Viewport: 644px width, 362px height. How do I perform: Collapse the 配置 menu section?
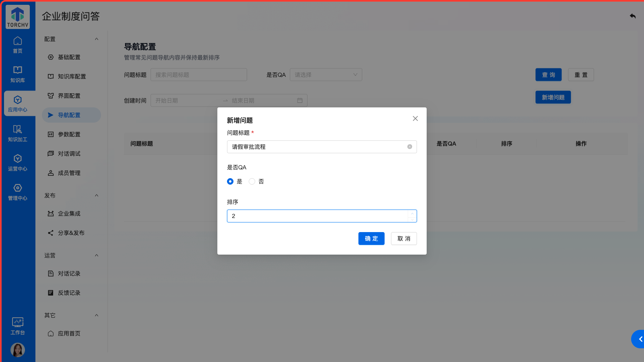tap(97, 39)
